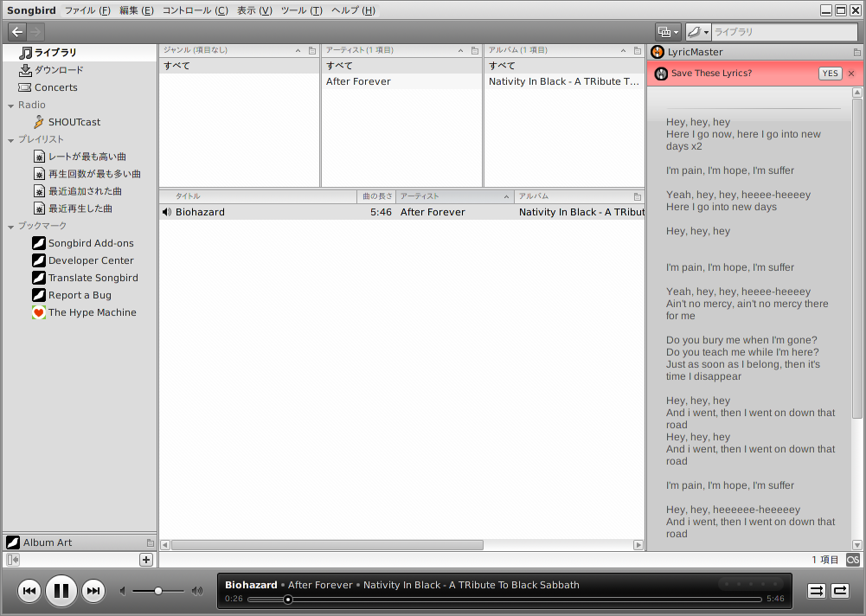Open Concerts in the sidebar
This screenshot has height=616, width=866.
point(80,87)
